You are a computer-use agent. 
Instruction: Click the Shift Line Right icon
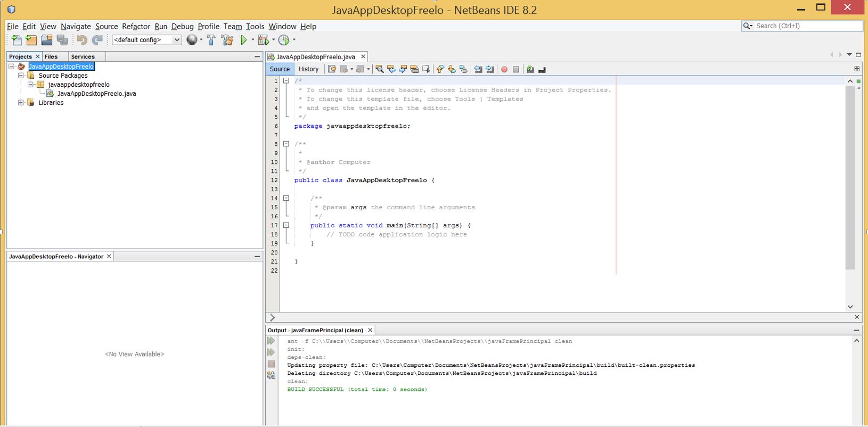tap(490, 69)
